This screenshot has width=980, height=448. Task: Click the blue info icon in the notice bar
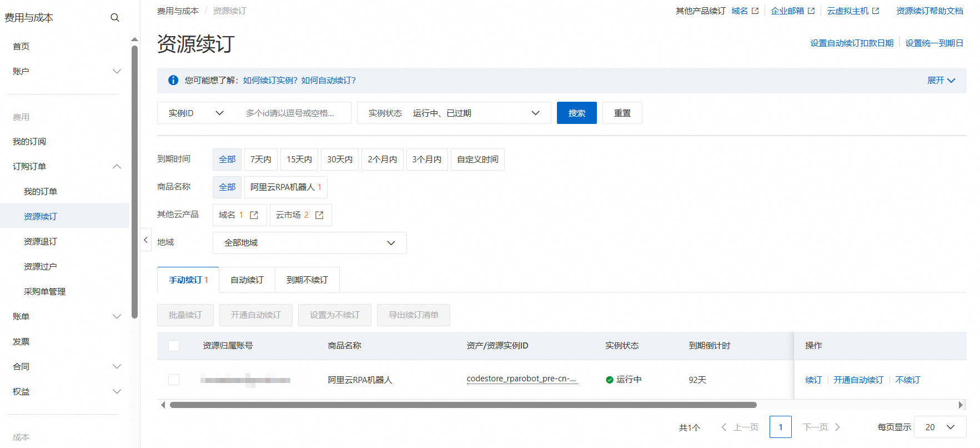173,81
